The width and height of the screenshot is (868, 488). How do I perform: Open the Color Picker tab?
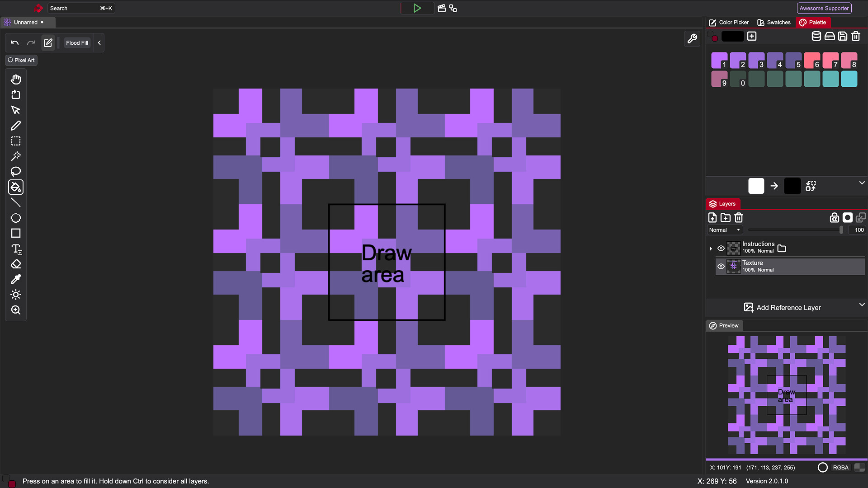pyautogui.click(x=728, y=22)
